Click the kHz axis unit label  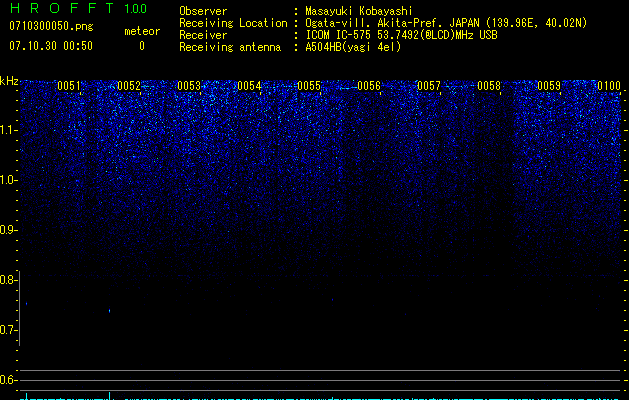[9, 81]
